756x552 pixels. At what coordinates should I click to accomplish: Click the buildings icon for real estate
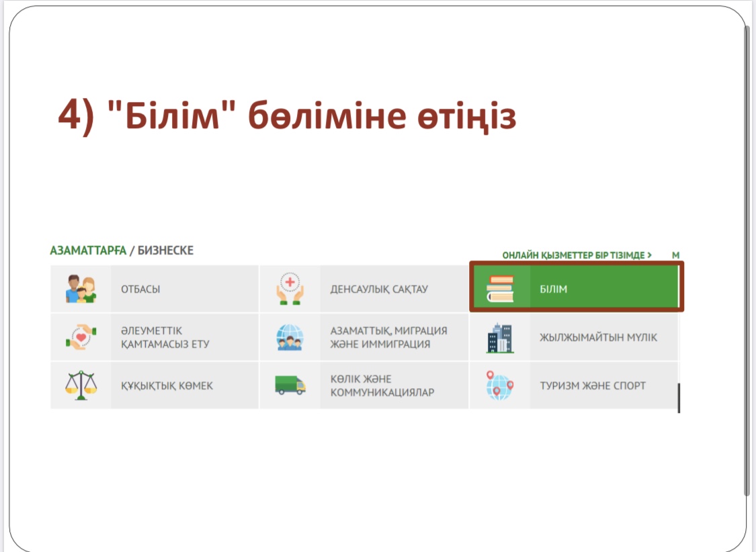[499, 338]
